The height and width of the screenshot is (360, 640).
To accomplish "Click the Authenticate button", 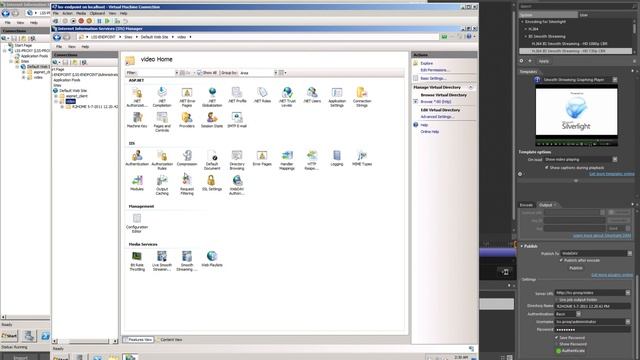I will pyautogui.click(x=571, y=351).
